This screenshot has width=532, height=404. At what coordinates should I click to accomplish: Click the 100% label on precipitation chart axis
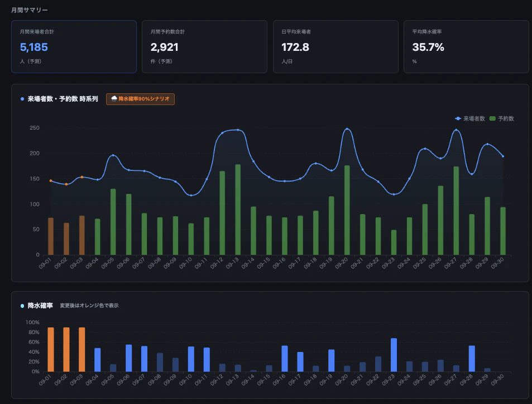click(32, 322)
